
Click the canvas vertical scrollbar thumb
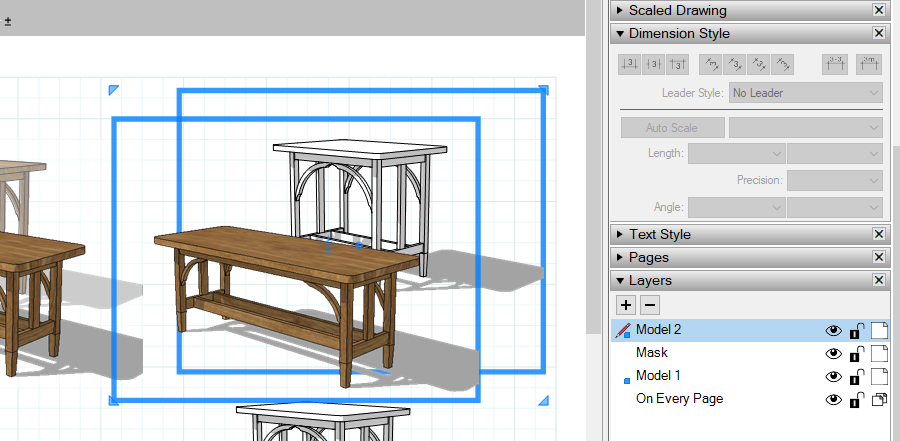(x=591, y=167)
